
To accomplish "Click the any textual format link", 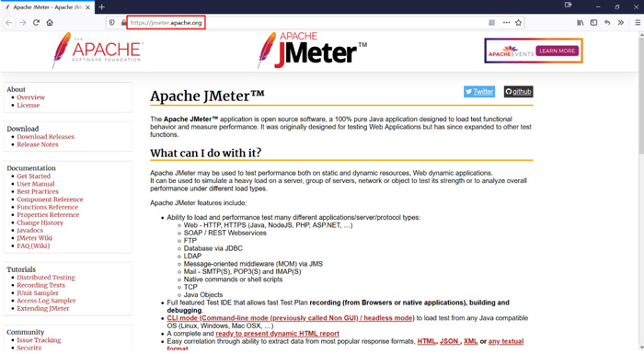I will (506, 341).
